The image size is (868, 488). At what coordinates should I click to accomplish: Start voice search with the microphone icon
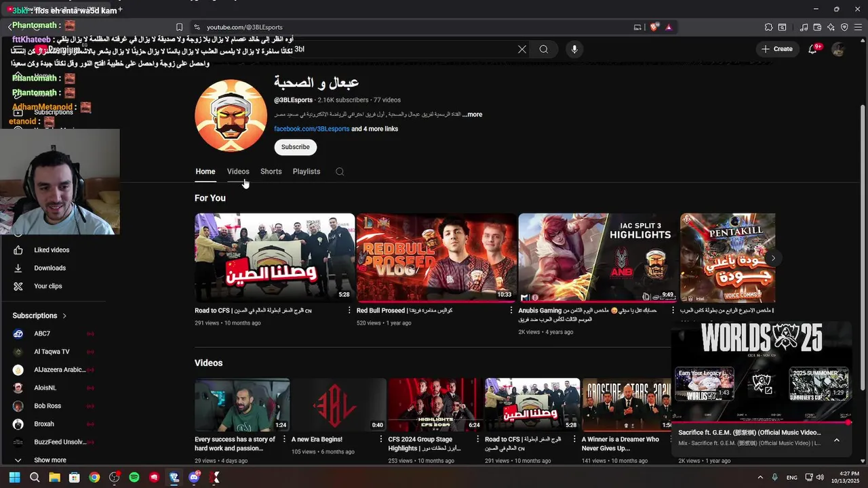(574, 49)
